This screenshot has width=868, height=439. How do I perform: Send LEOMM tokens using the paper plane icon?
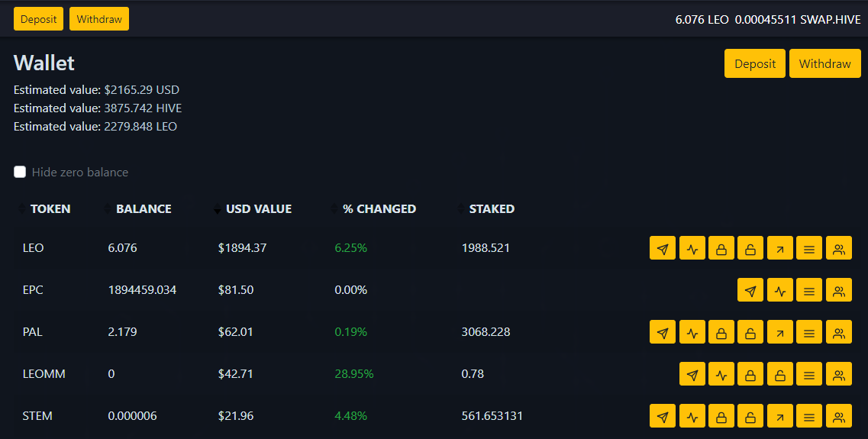692,374
